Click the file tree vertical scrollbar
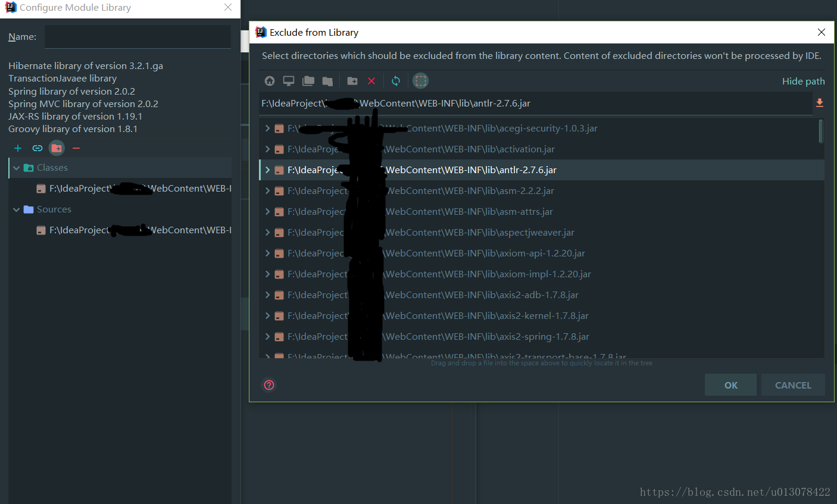 coord(821,132)
